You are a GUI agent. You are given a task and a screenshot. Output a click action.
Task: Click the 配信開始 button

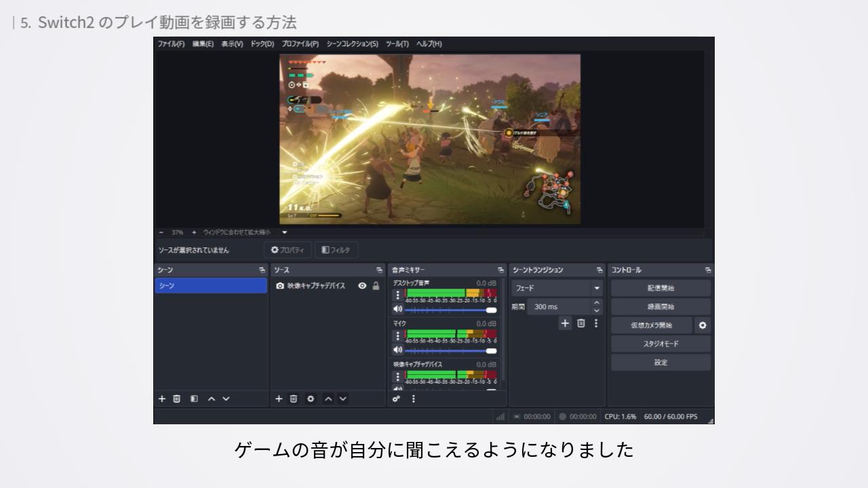[x=660, y=288]
